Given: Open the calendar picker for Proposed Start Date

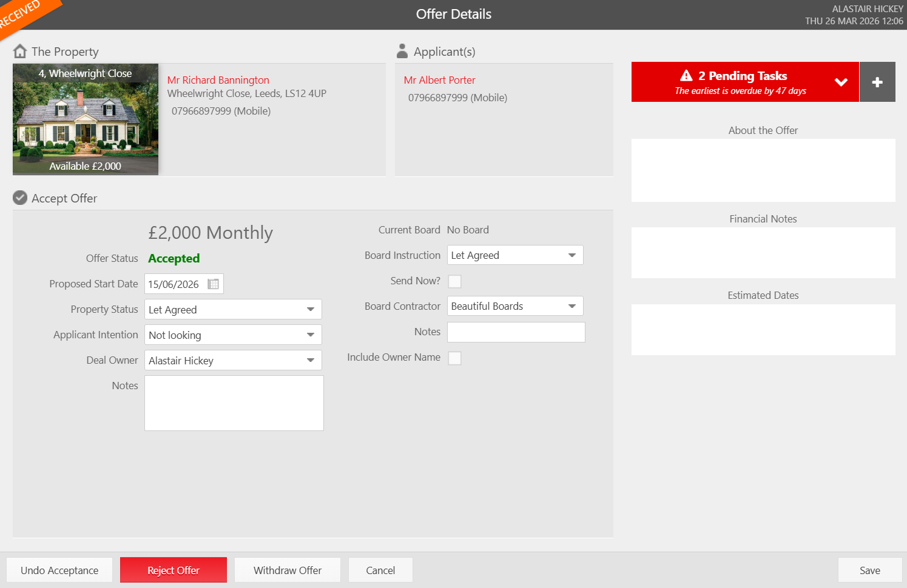Looking at the screenshot, I should click(214, 284).
